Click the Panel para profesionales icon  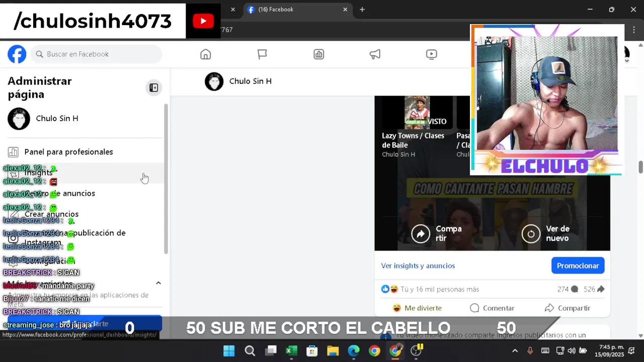click(13, 152)
